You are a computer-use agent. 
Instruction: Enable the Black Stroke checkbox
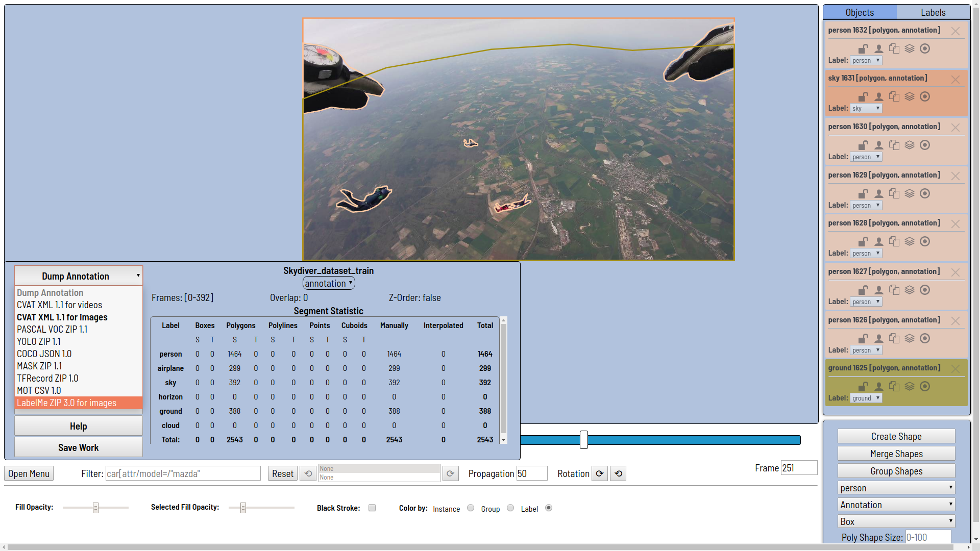(x=372, y=508)
